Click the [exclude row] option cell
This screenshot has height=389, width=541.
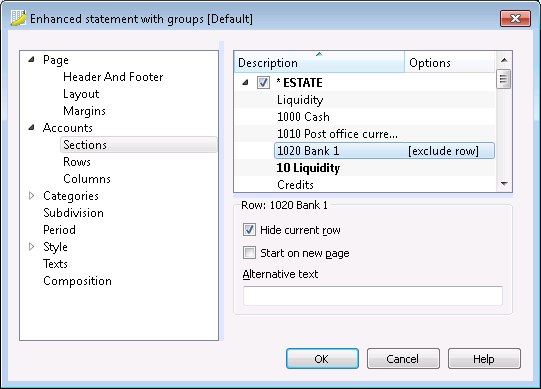click(x=443, y=151)
